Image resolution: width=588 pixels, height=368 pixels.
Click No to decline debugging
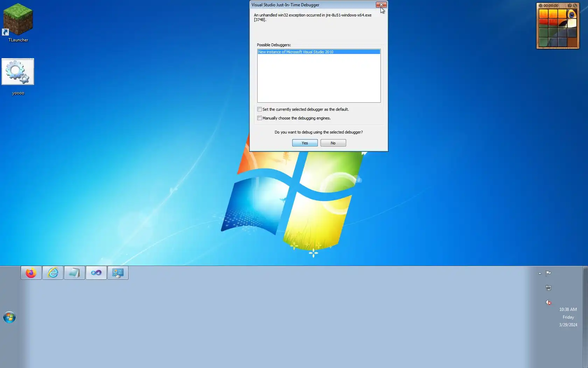[333, 143]
